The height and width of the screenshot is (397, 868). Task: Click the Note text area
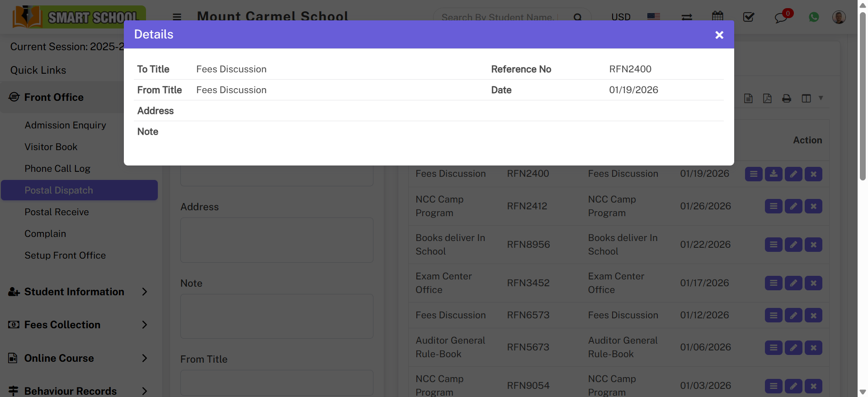coord(277,316)
